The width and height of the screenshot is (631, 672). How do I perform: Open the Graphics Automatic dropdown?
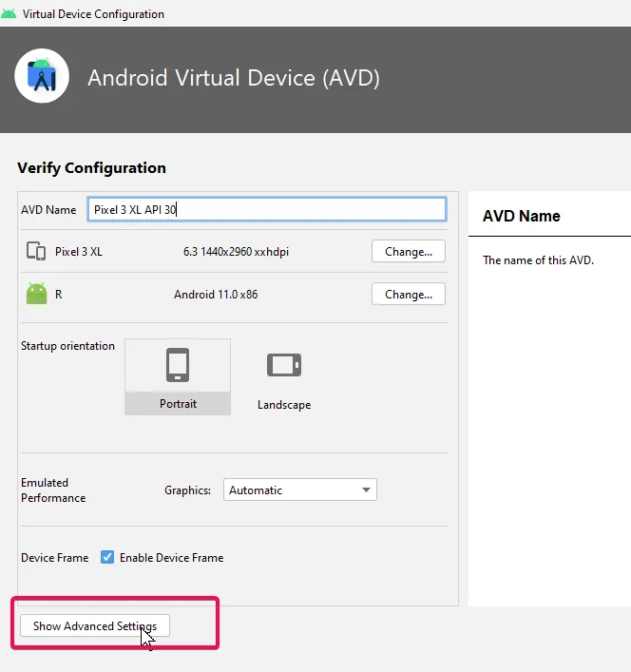click(x=300, y=490)
